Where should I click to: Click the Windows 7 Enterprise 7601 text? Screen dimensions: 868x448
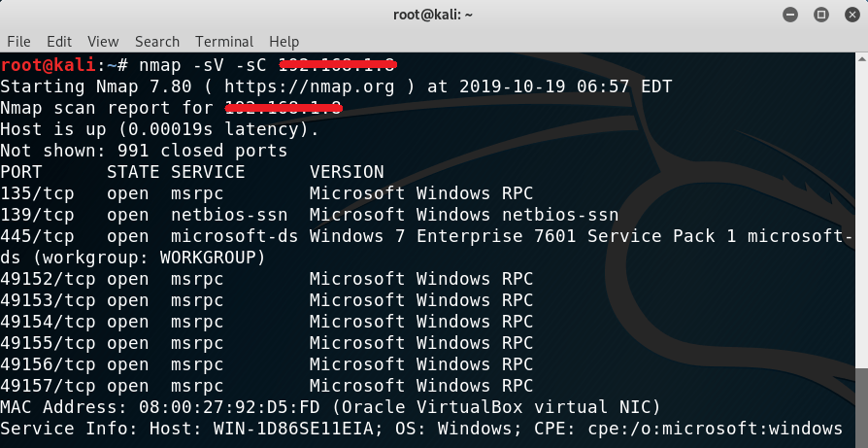(x=431, y=236)
